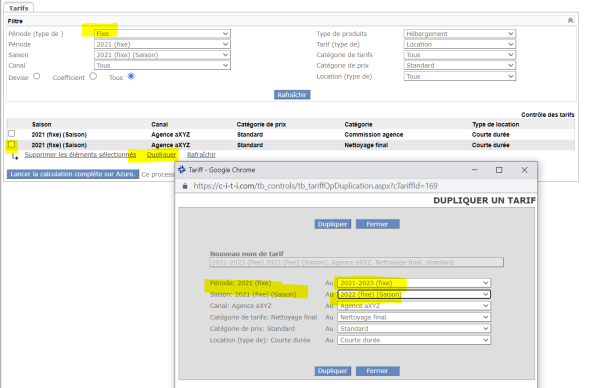600x388 pixels.
Task: Open popup Saison target dropdown 2022 (fixe)
Action: [x=414, y=294]
